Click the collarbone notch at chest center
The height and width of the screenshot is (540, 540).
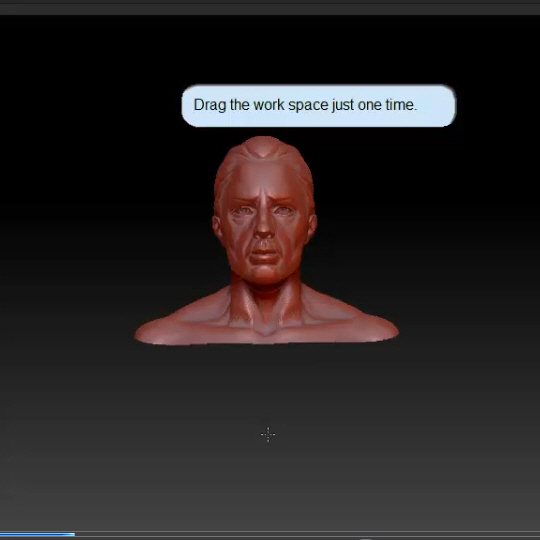pyautogui.click(x=265, y=330)
